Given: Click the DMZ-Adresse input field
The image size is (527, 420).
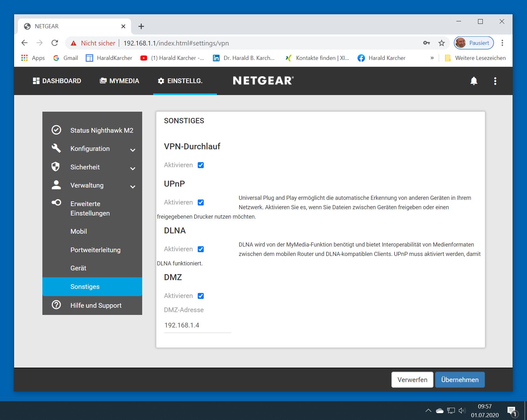Looking at the screenshot, I should point(197,325).
